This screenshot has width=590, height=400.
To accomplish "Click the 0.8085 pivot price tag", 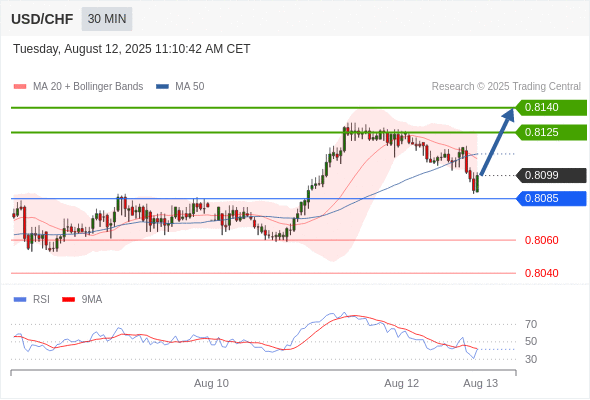I will (x=551, y=198).
